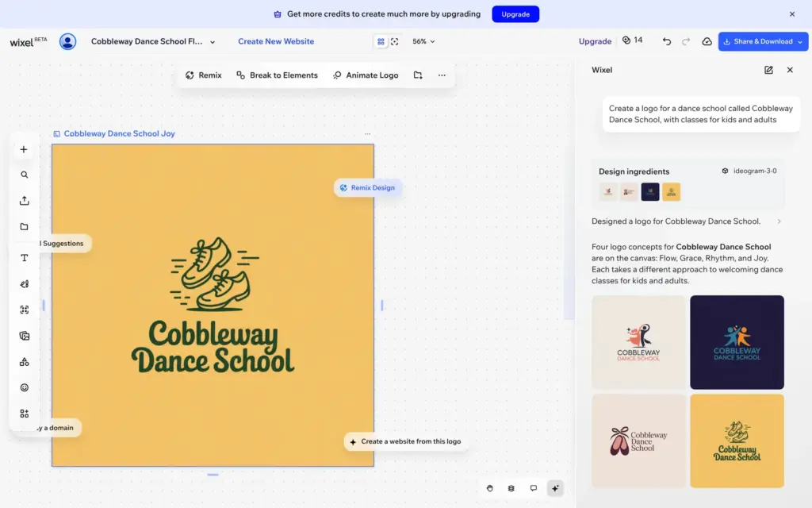This screenshot has width=812, height=508.
Task: Close the Wixel chat panel
Action: click(x=790, y=70)
